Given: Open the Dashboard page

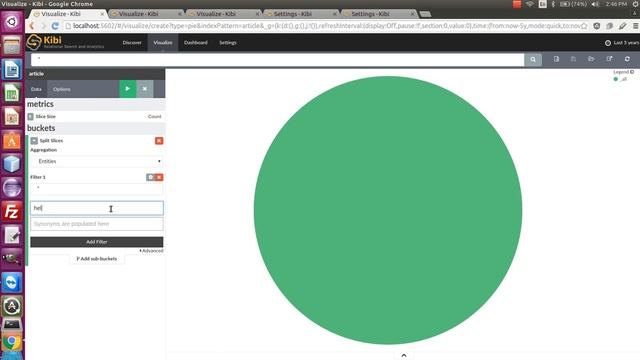Looking at the screenshot, I should 196,42.
